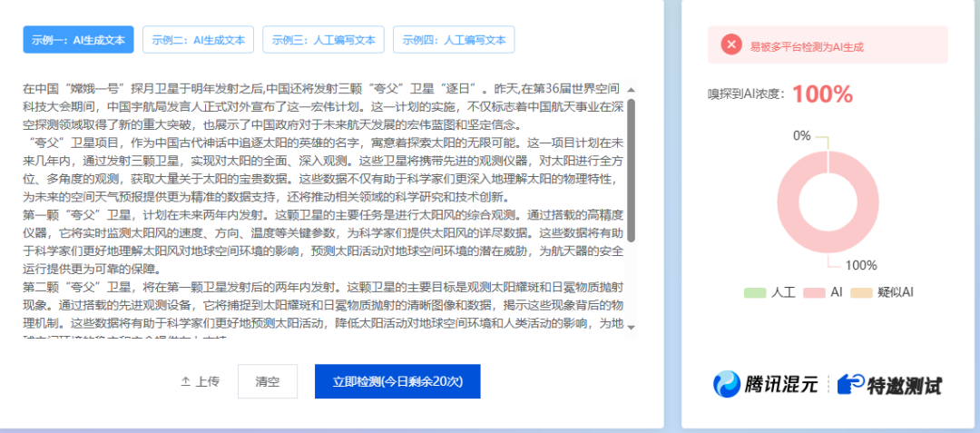
Task: Choose tab 示例四：人工编写文本
Action: pyautogui.click(x=454, y=40)
